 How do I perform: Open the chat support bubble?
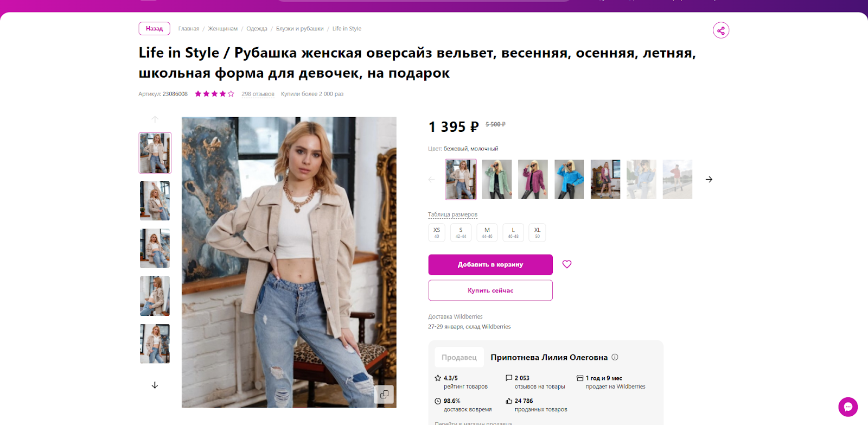click(x=848, y=407)
